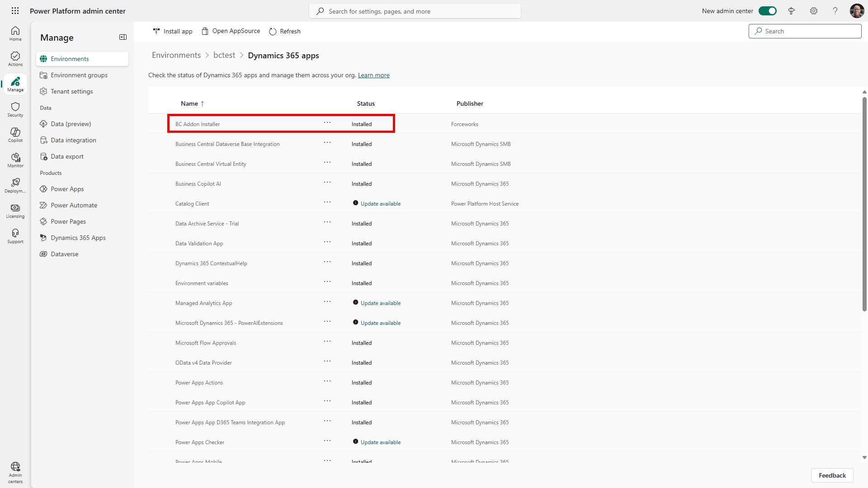Open more options for BC Addon Installer

click(x=327, y=122)
